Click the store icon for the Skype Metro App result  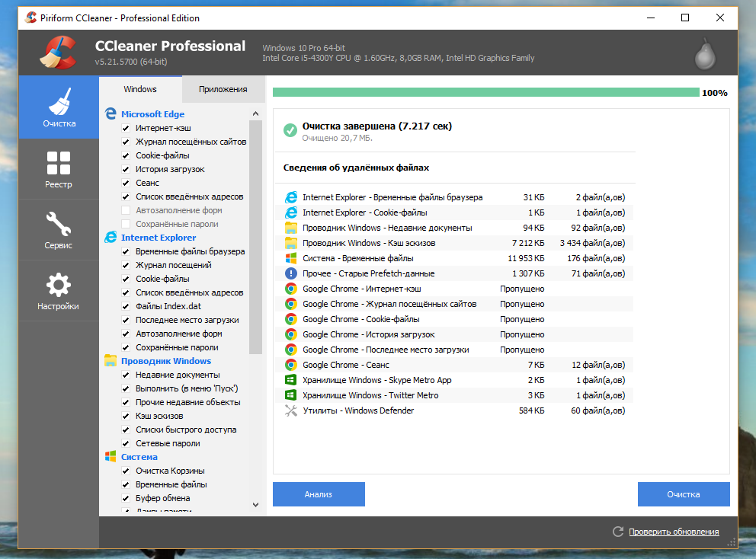[290, 380]
